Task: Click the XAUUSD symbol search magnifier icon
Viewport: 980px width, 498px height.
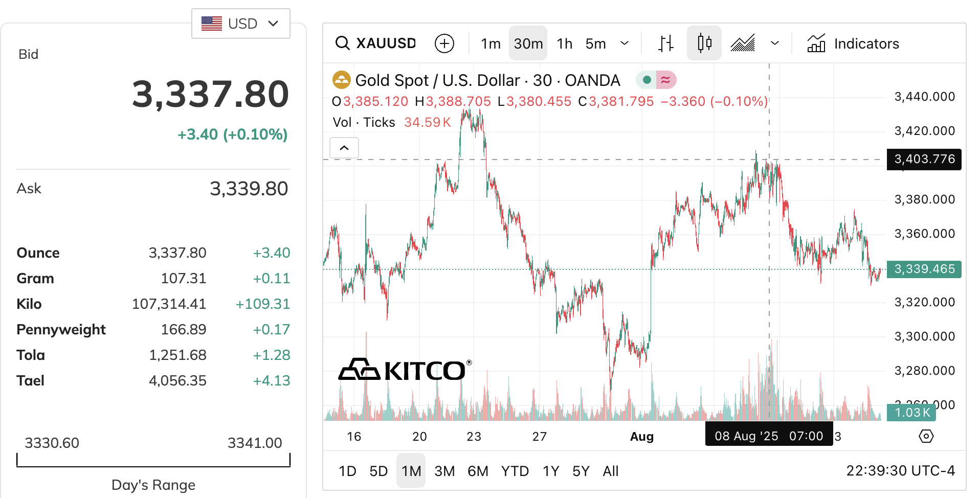Action: click(x=342, y=43)
